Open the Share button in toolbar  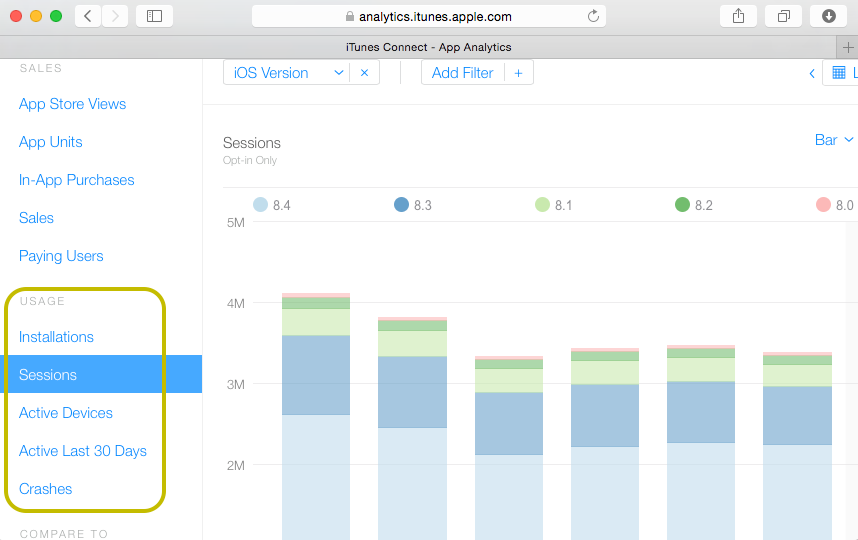[x=738, y=16]
